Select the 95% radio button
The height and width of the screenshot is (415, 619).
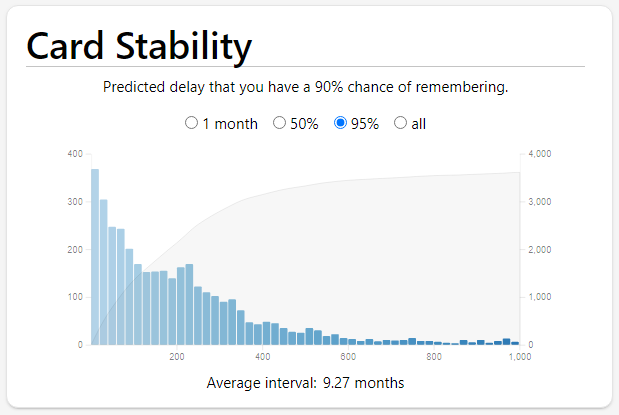click(x=340, y=123)
